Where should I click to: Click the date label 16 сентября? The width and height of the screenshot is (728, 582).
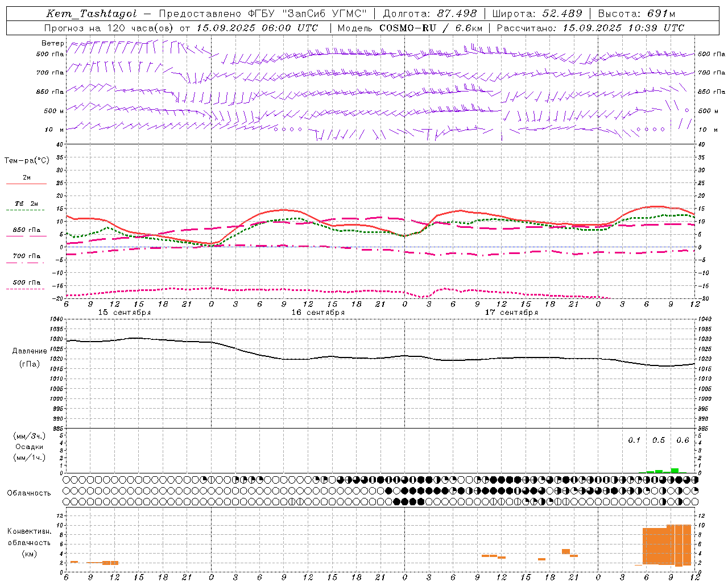[x=318, y=313]
